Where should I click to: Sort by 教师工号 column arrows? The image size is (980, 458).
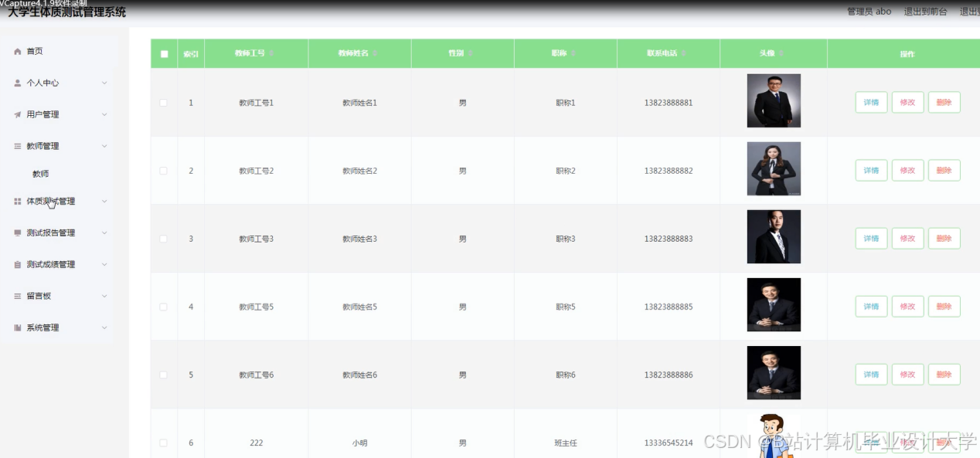[271, 53]
